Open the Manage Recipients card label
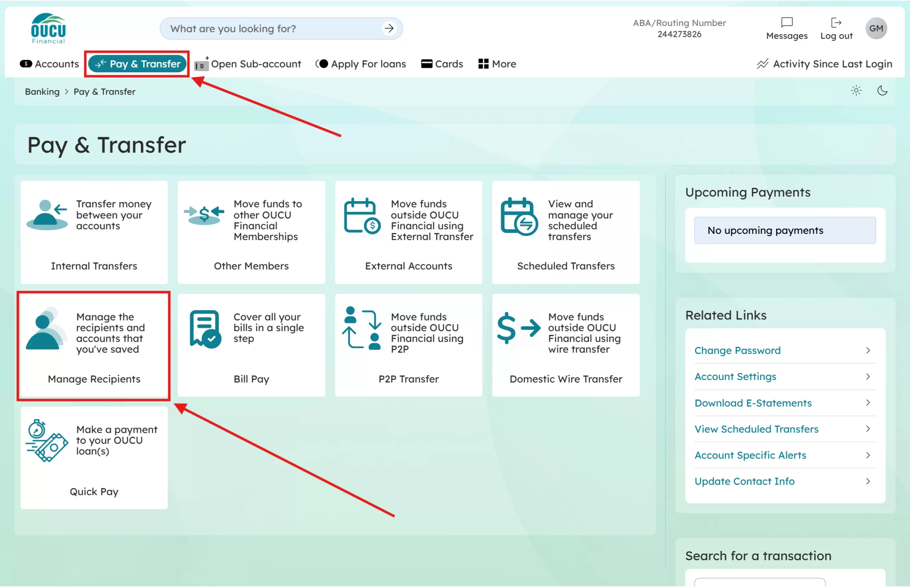910x588 pixels. tap(94, 379)
